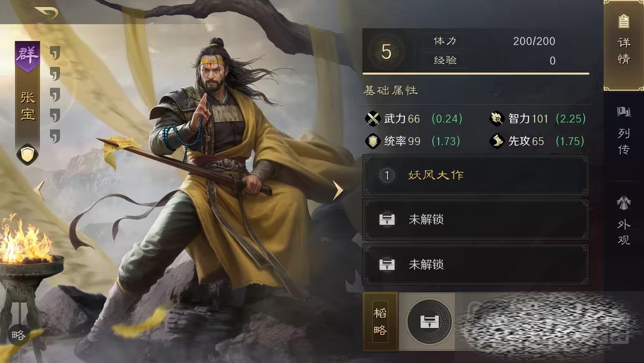Show next hero with right arrow
This screenshot has height=363, width=644.
pos(338,190)
